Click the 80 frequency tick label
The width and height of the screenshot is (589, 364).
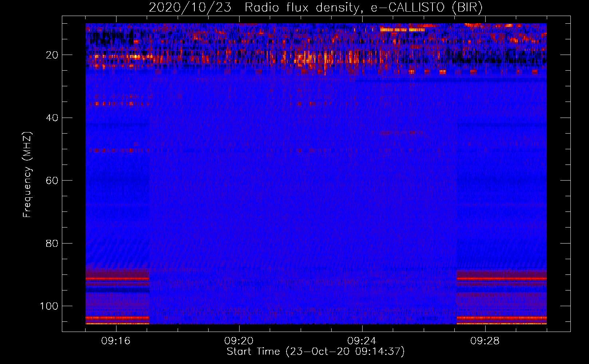click(52, 244)
